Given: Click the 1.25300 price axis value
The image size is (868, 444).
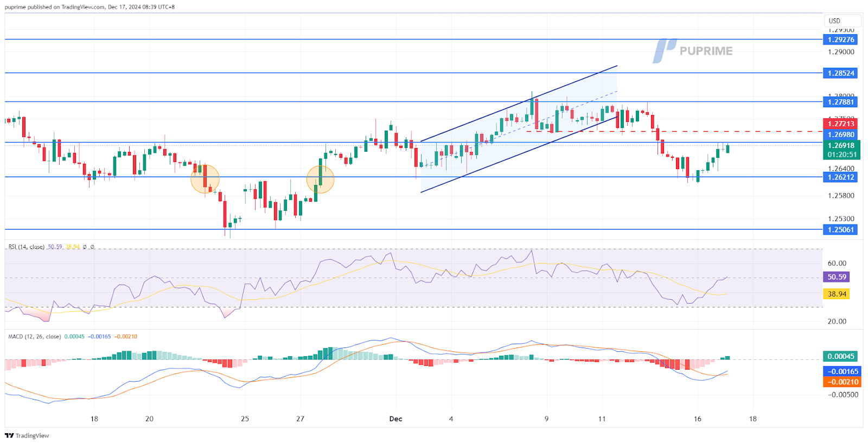Looking at the screenshot, I should click(841, 219).
